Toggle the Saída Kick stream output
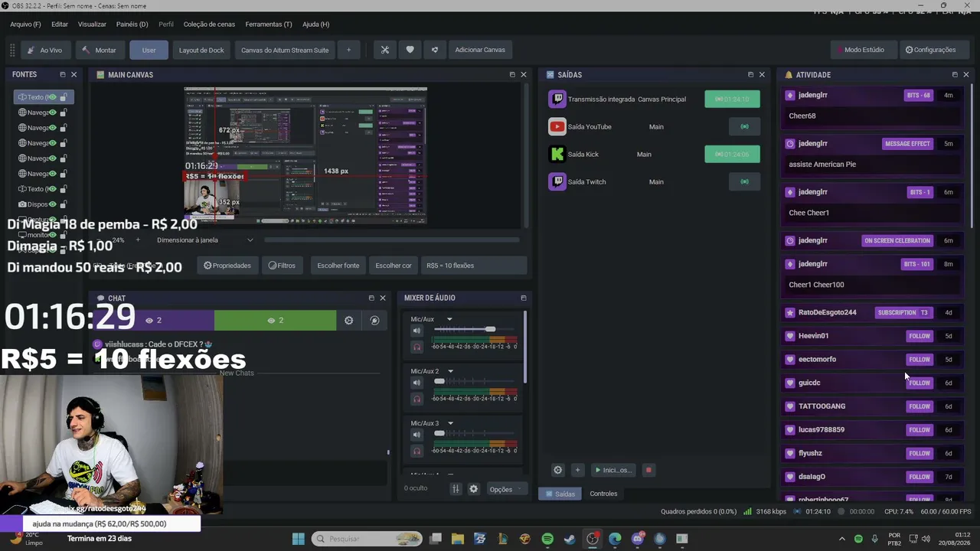Viewport: 980px width, 551px height. click(732, 155)
